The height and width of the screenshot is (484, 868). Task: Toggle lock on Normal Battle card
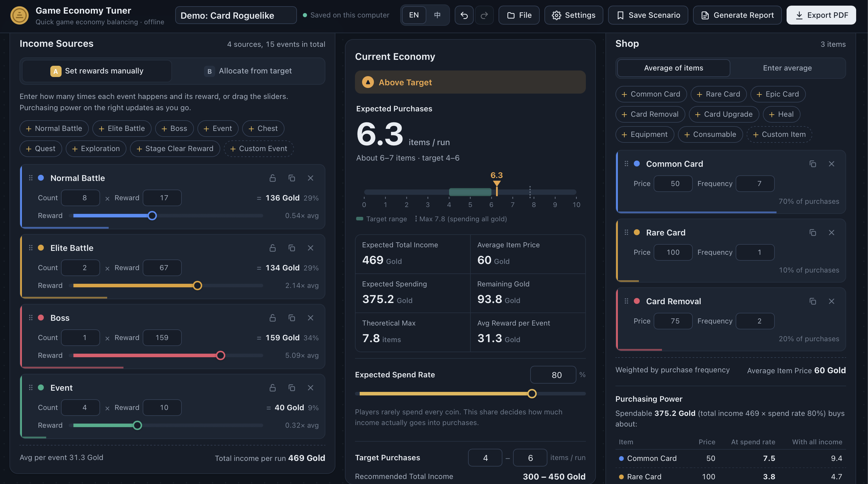click(273, 178)
